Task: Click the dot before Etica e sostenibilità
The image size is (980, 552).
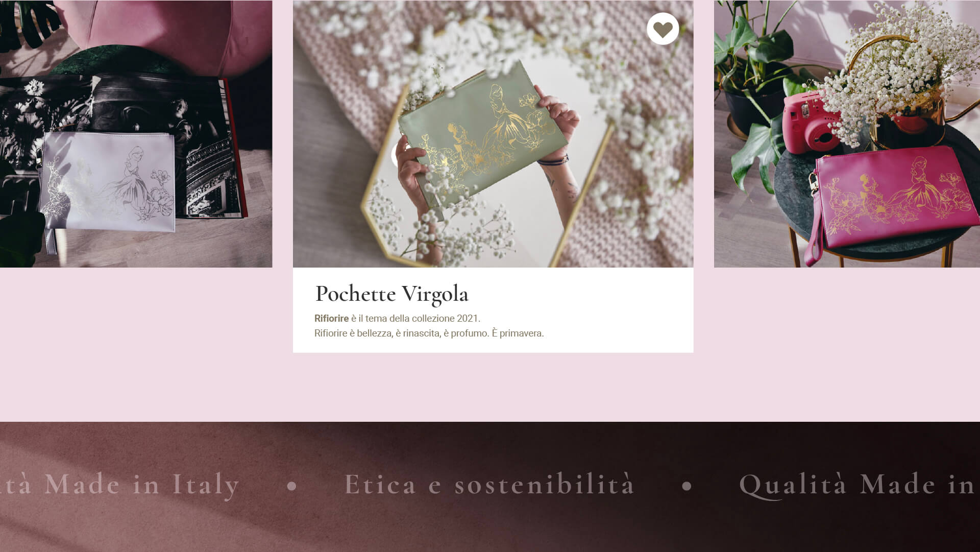Action: pos(291,486)
